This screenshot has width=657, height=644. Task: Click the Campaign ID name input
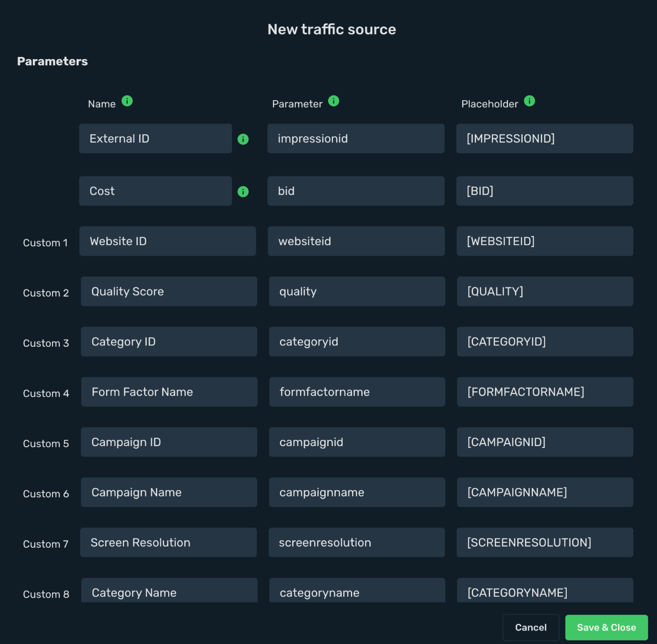coord(169,442)
